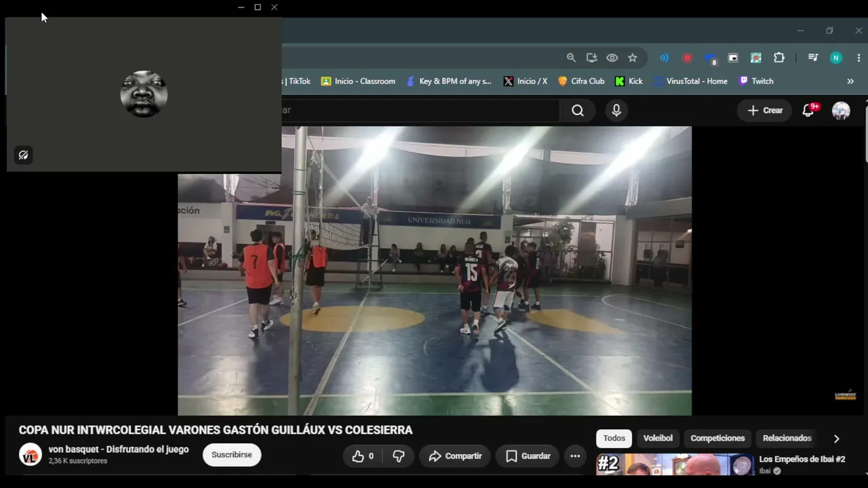Click the zoom magnifier icon in address bar
The height and width of the screenshot is (488, 868).
click(571, 58)
